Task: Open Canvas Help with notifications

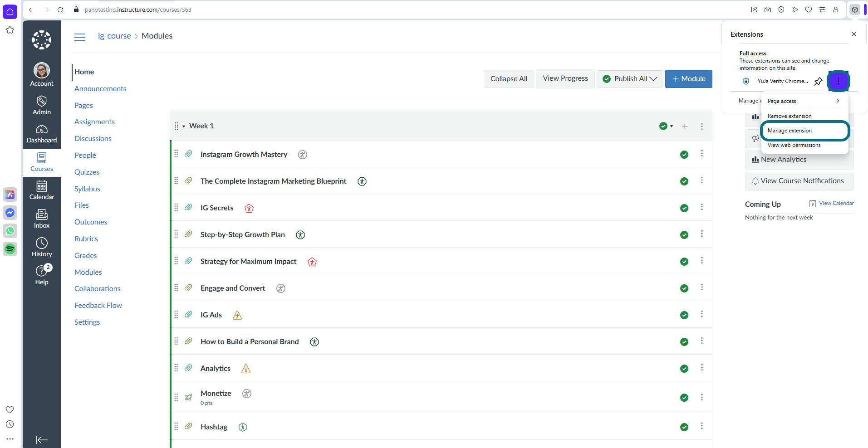Action: coord(41,275)
